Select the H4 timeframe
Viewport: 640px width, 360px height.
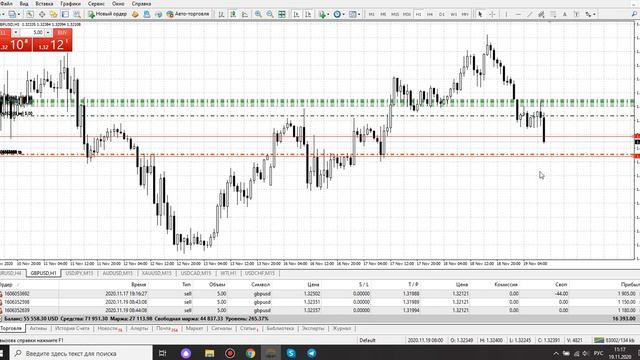[x=430, y=14]
